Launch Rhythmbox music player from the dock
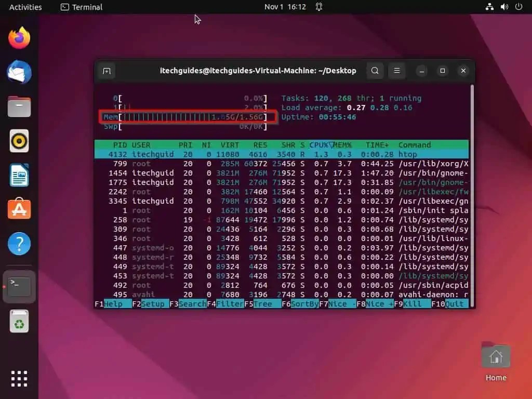 coord(19,141)
